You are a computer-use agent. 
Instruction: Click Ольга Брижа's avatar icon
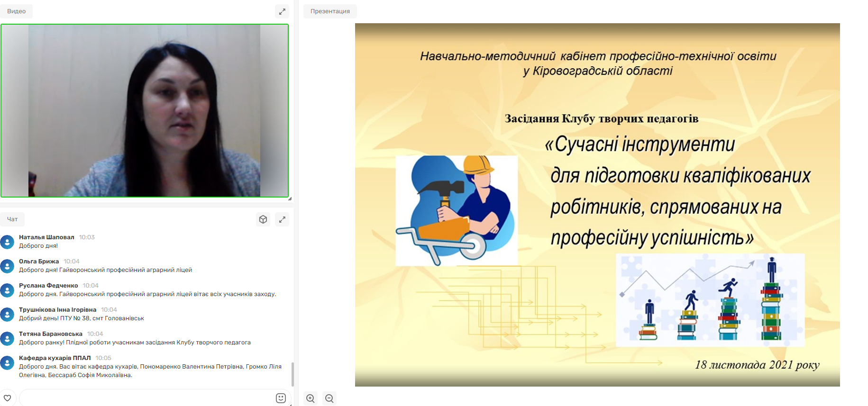pos(7,266)
